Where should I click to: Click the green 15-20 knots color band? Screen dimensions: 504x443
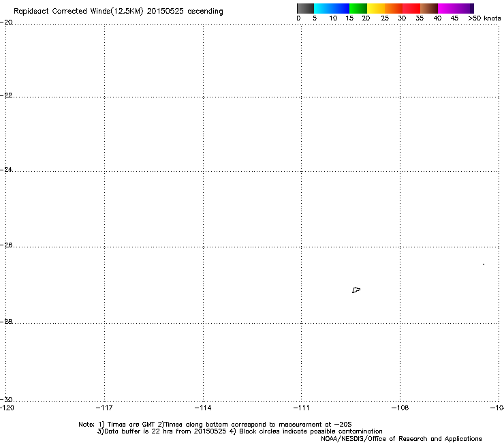click(x=358, y=8)
